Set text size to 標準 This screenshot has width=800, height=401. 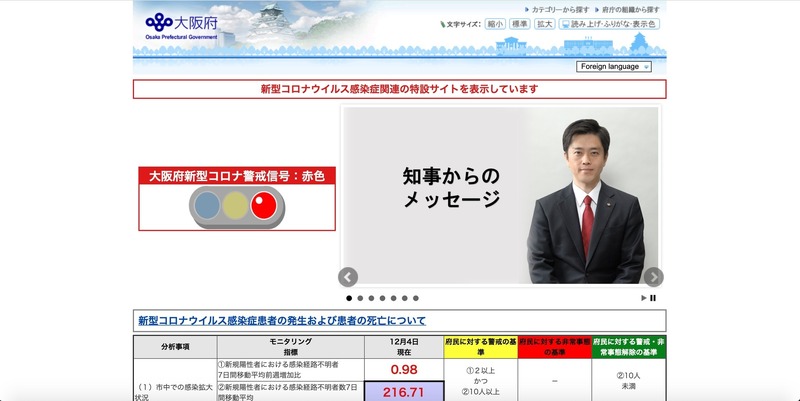pos(520,24)
